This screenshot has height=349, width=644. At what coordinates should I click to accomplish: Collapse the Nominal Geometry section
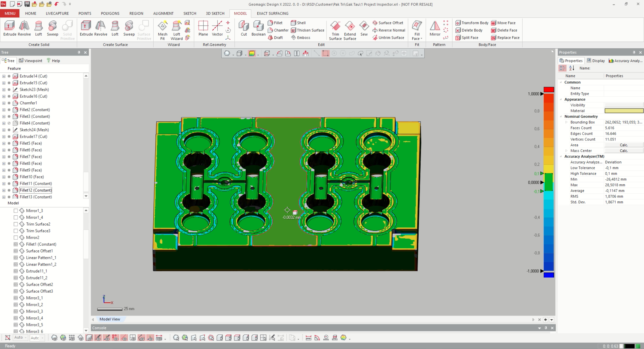click(561, 117)
